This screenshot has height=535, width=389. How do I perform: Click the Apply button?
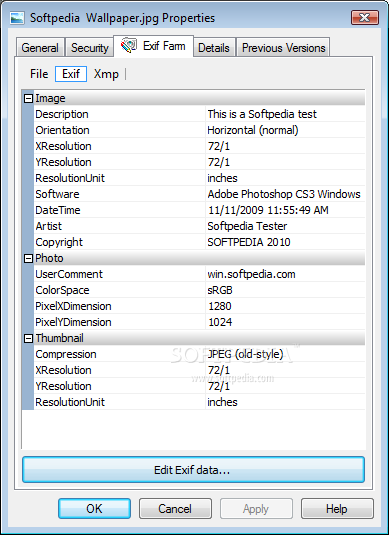click(256, 509)
